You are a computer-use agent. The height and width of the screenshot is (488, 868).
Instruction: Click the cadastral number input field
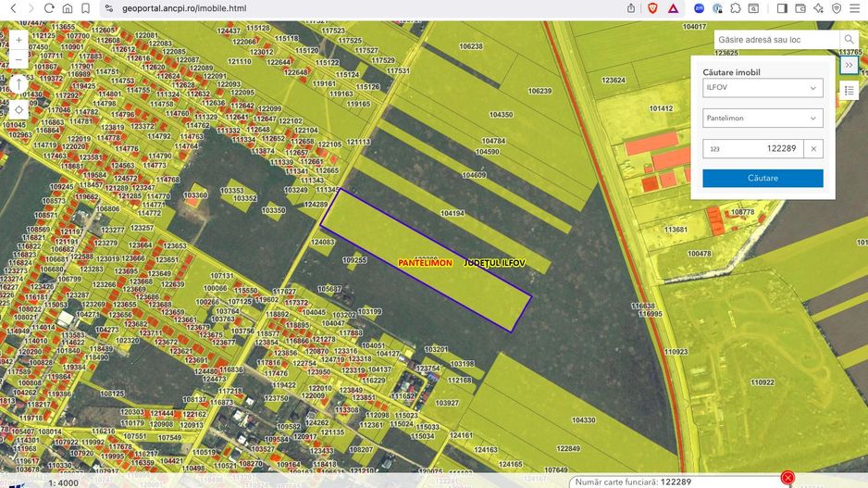coord(750,148)
